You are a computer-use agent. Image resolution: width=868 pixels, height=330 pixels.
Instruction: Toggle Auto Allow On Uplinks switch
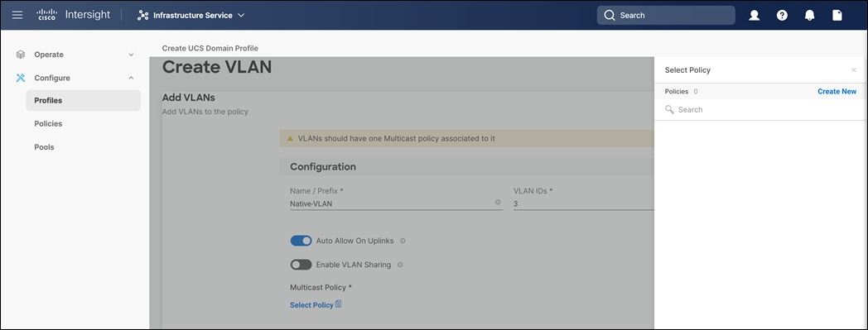click(301, 241)
